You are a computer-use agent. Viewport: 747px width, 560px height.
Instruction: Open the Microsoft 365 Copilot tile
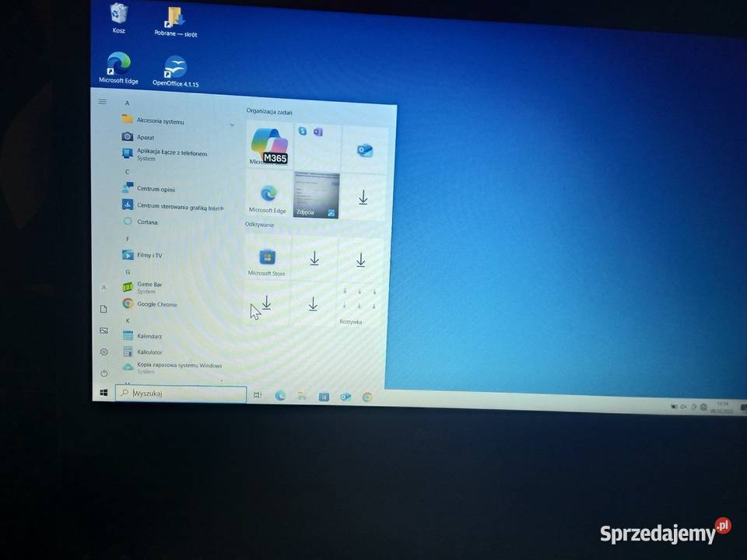point(269,145)
